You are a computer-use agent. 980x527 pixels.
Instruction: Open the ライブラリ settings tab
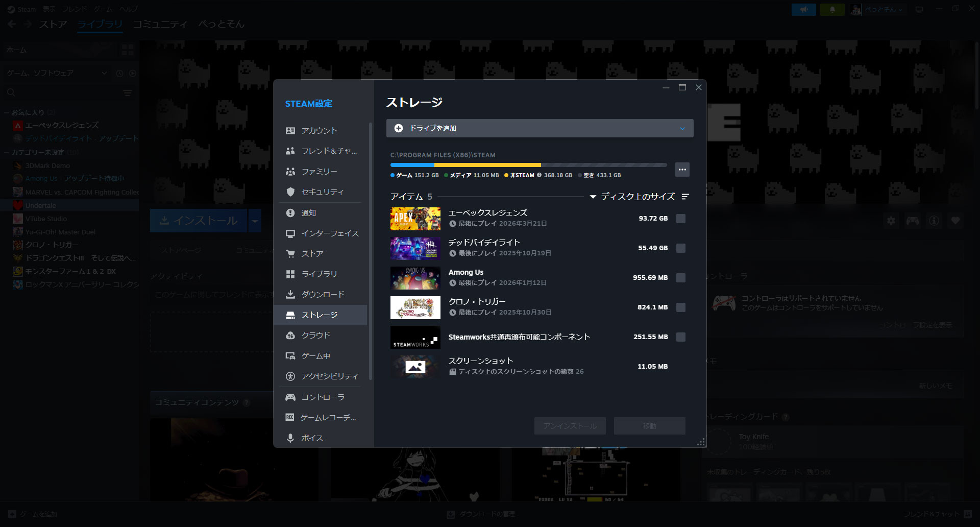(319, 274)
